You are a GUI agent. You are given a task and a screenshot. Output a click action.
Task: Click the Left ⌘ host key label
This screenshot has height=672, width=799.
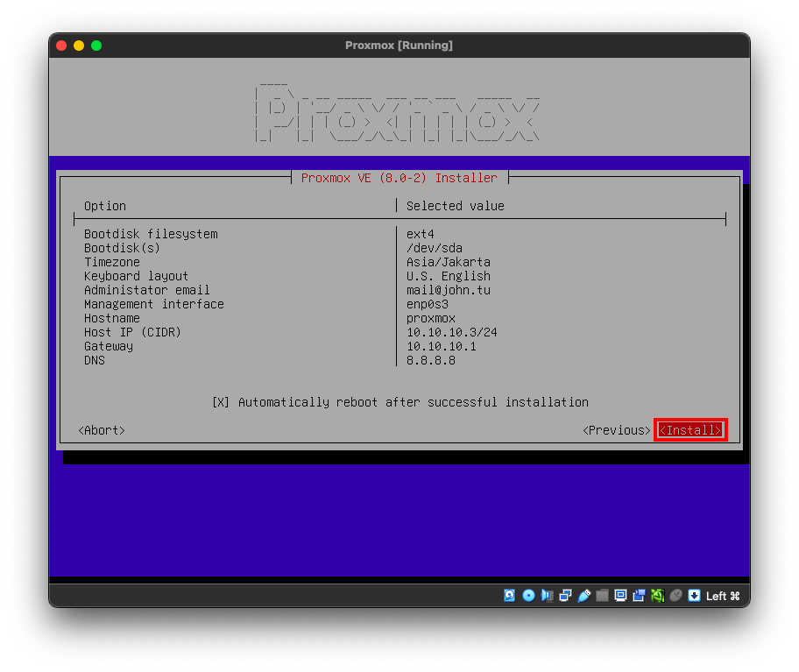[x=723, y=596]
